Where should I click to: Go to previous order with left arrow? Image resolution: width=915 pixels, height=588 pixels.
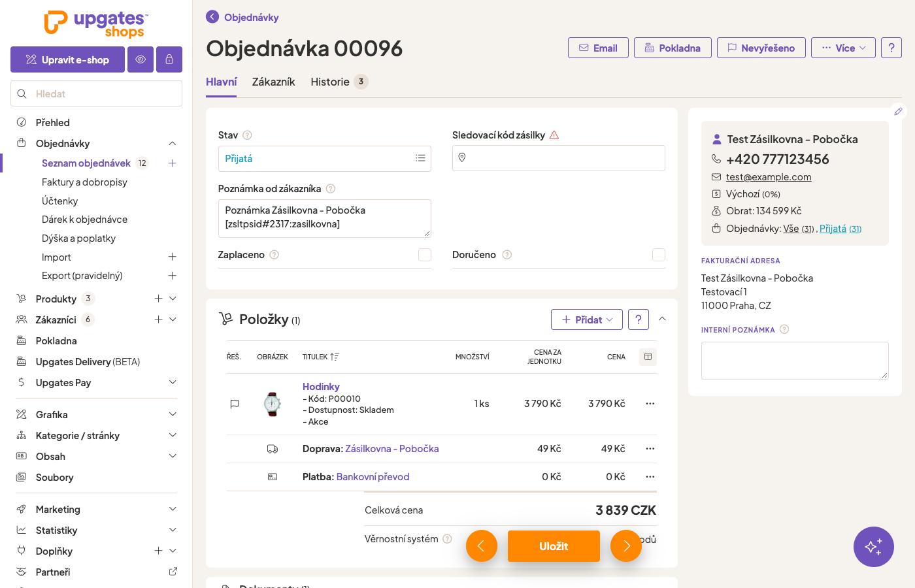coord(482,546)
